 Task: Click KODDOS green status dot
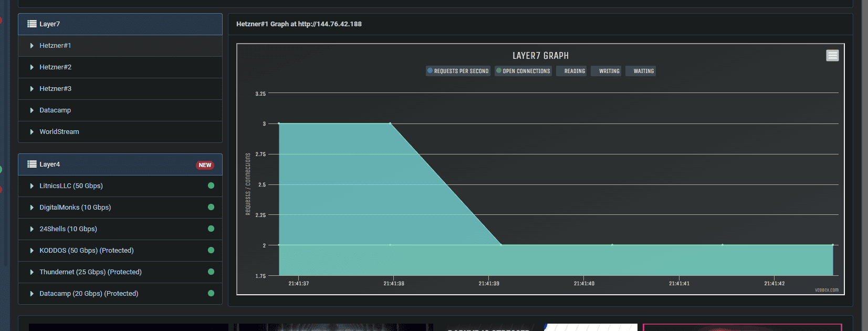211,250
